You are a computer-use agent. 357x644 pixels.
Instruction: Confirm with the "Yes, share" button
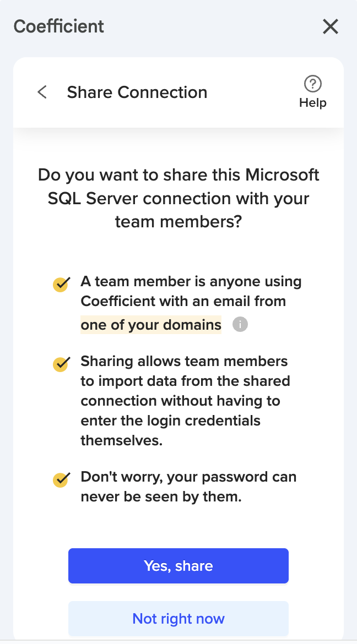click(x=178, y=566)
